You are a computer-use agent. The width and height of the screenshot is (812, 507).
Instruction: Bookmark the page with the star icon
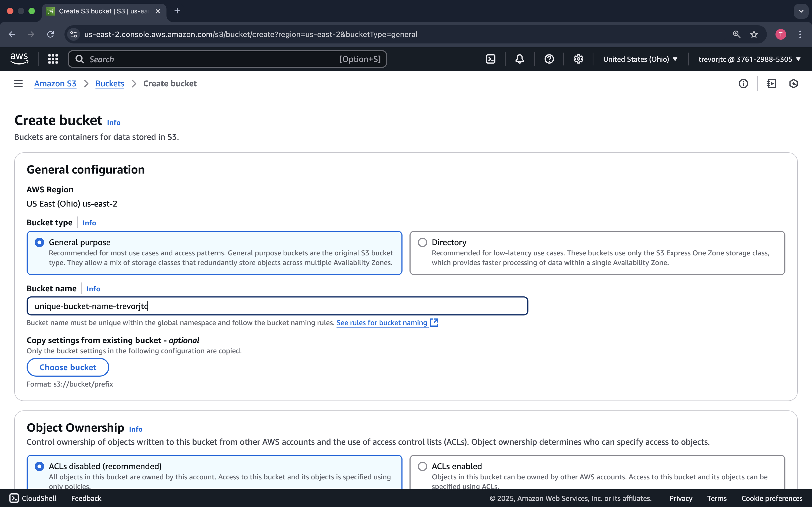pyautogui.click(x=753, y=34)
